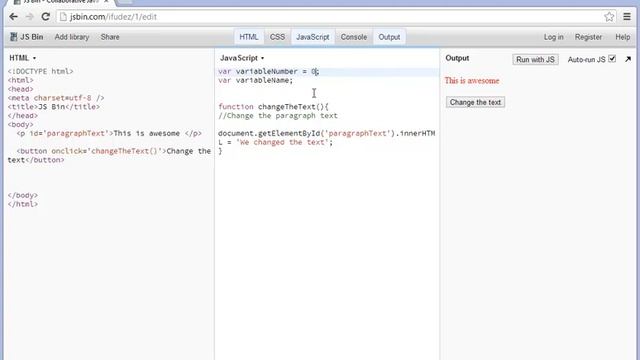Toggle the JavaScript panel tab

pos(313,37)
